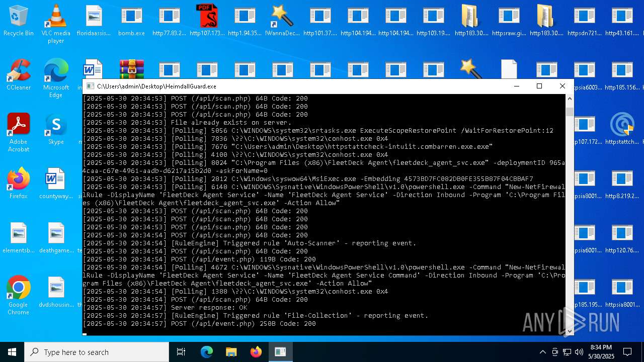This screenshot has height=362, width=644.
Task: Show hidden system tray icons
Action: click(542, 352)
